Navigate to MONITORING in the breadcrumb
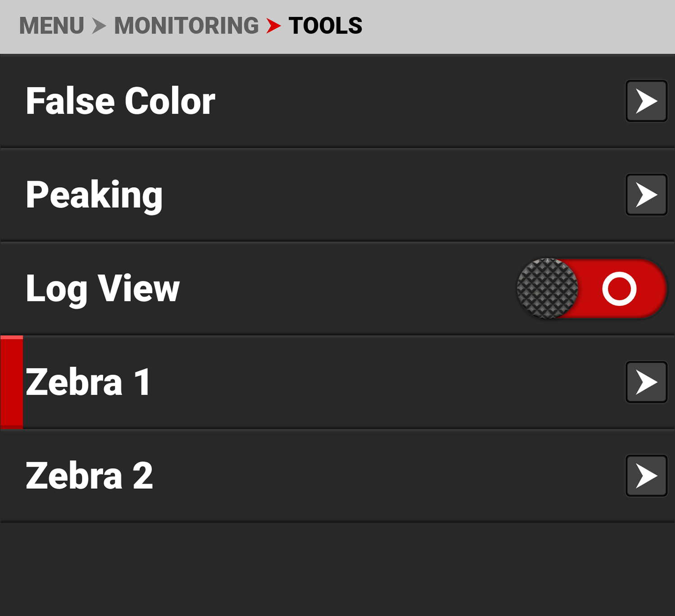 [186, 26]
